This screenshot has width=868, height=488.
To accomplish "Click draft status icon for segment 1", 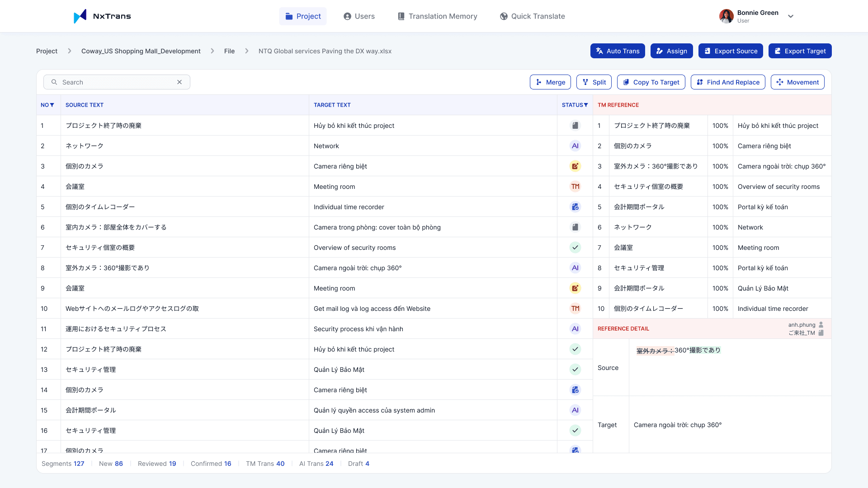I will coord(575,126).
